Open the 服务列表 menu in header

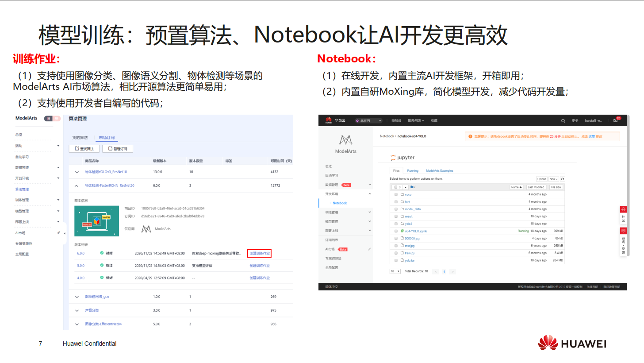[x=416, y=120]
